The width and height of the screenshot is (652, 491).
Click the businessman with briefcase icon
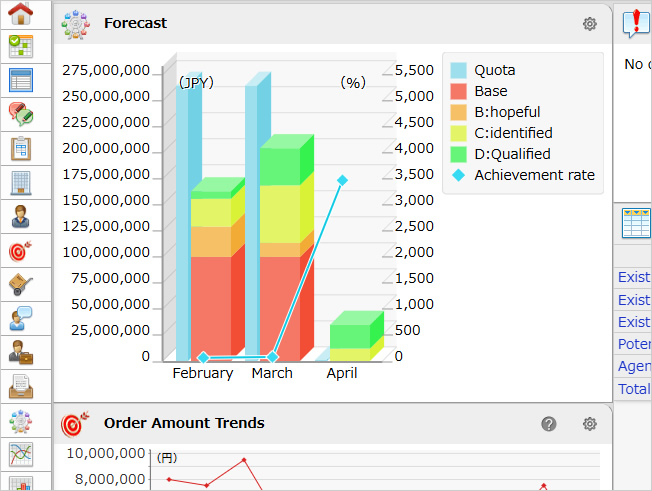[20, 352]
